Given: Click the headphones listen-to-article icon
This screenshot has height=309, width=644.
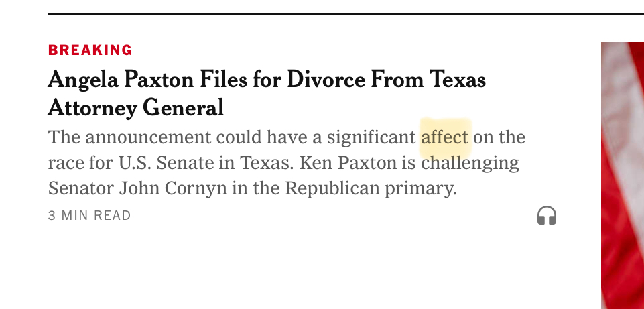Looking at the screenshot, I should [x=547, y=215].
